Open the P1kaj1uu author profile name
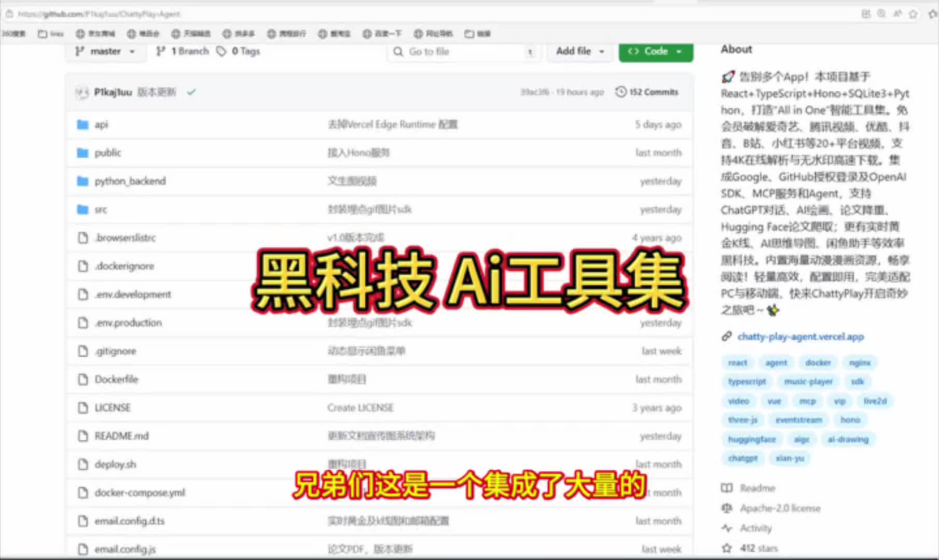This screenshot has width=939, height=560. coord(113,92)
